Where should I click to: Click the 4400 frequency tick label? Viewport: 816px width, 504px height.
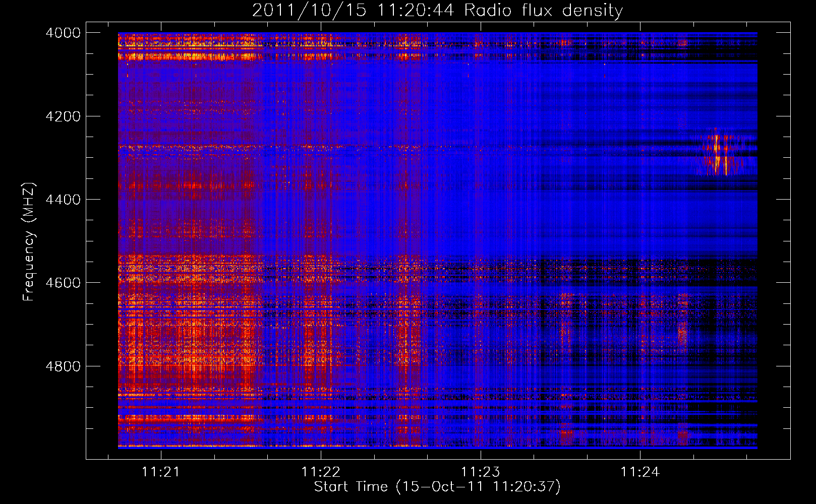point(63,200)
